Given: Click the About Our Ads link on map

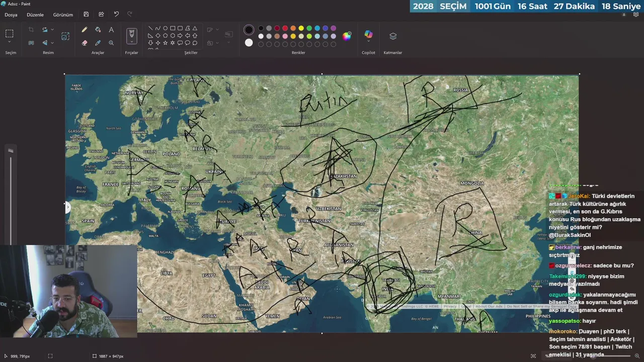Looking at the screenshot, I should 489,306.
